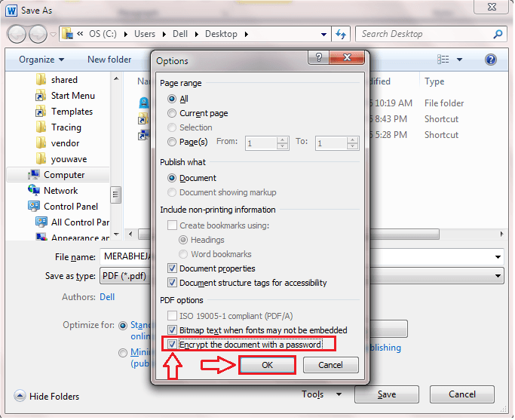The image size is (515, 420).
Task: Select All Control Panel items entry
Action: pyautogui.click(x=72, y=222)
